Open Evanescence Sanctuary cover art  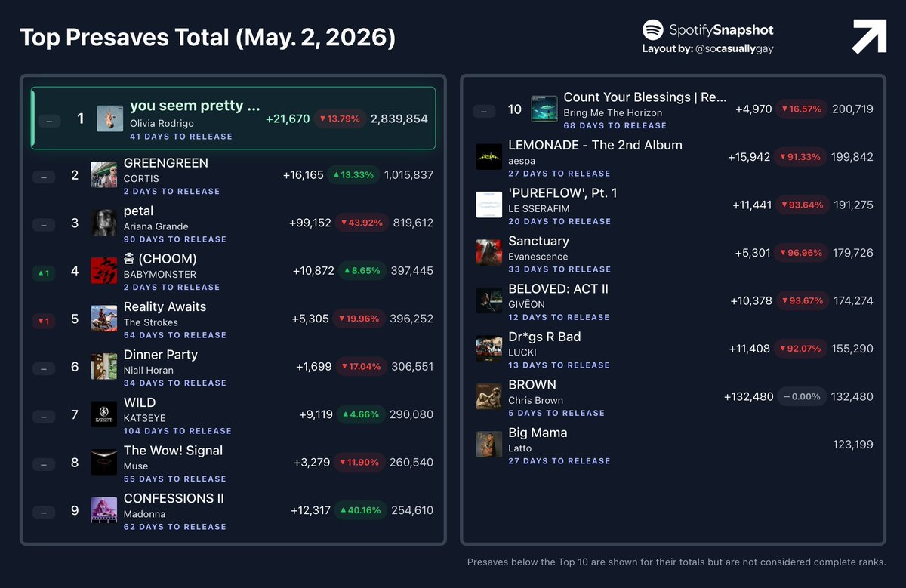point(489,253)
